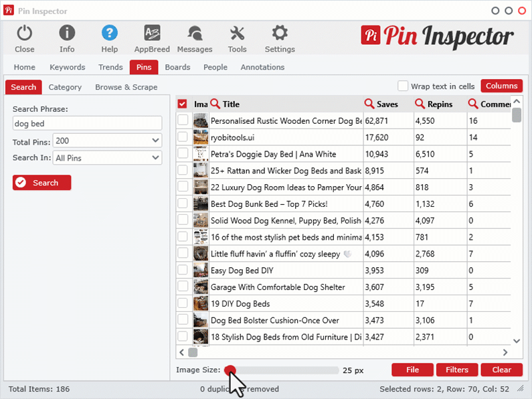
Task: Click the Total Items: 186 status text
Action: tap(39, 389)
